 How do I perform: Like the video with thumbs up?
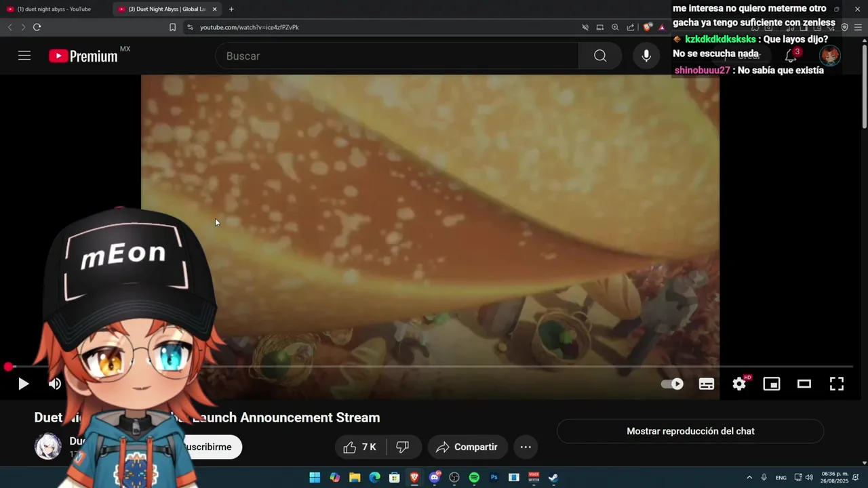point(360,447)
